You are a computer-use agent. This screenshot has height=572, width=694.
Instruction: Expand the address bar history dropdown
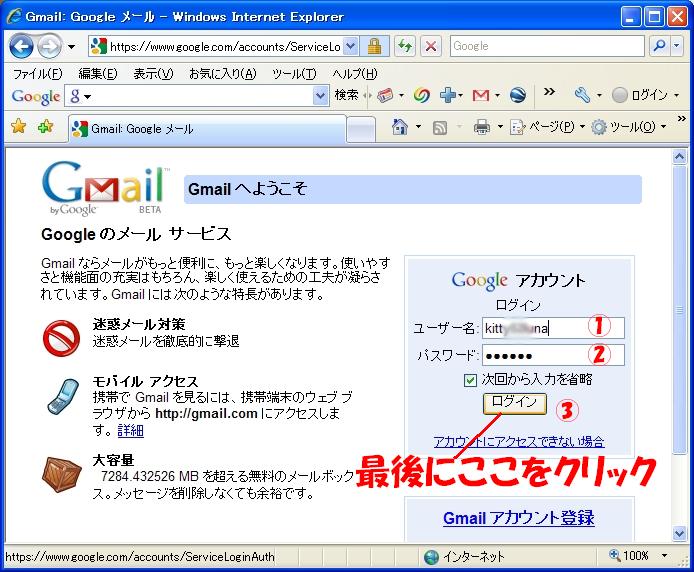(x=351, y=46)
